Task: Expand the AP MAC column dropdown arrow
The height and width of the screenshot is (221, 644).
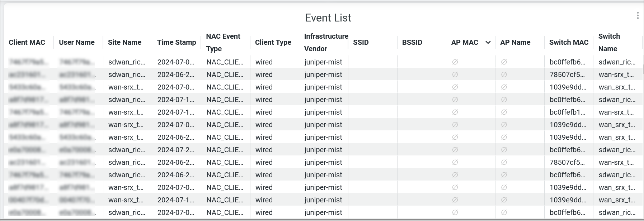Action: click(488, 43)
